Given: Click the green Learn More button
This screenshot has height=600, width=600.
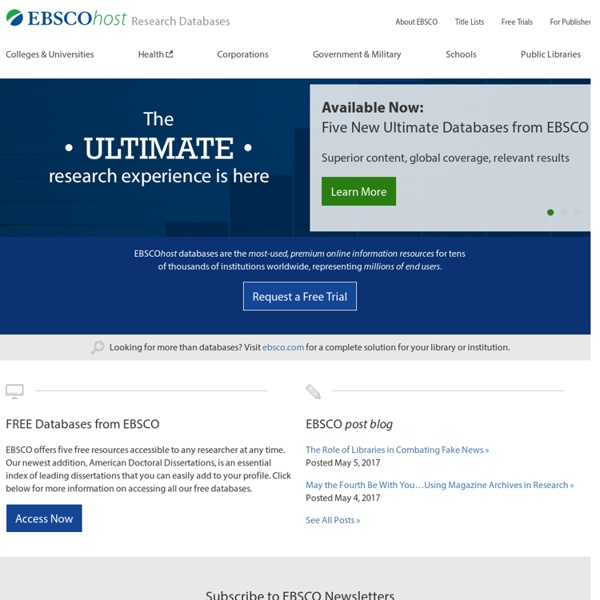Looking at the screenshot, I should (359, 191).
